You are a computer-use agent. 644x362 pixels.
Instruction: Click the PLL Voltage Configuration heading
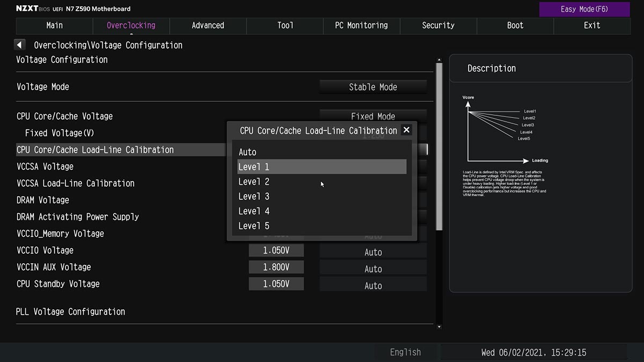(x=70, y=312)
